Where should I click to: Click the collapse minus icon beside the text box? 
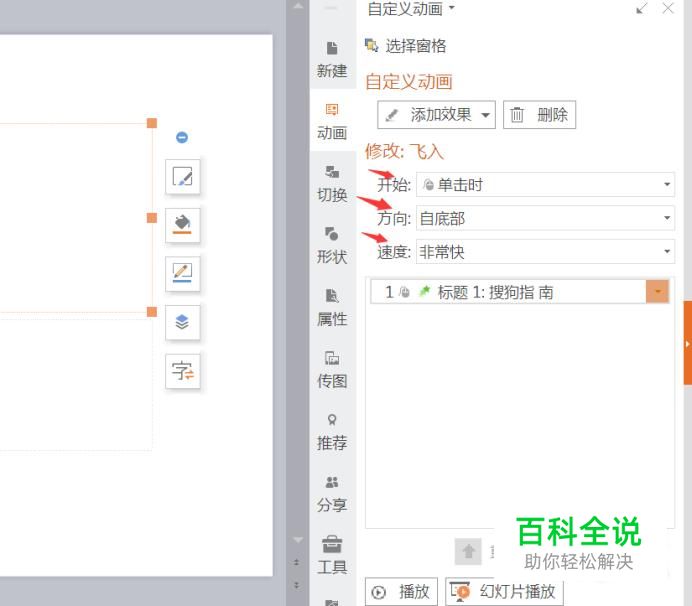(x=182, y=137)
